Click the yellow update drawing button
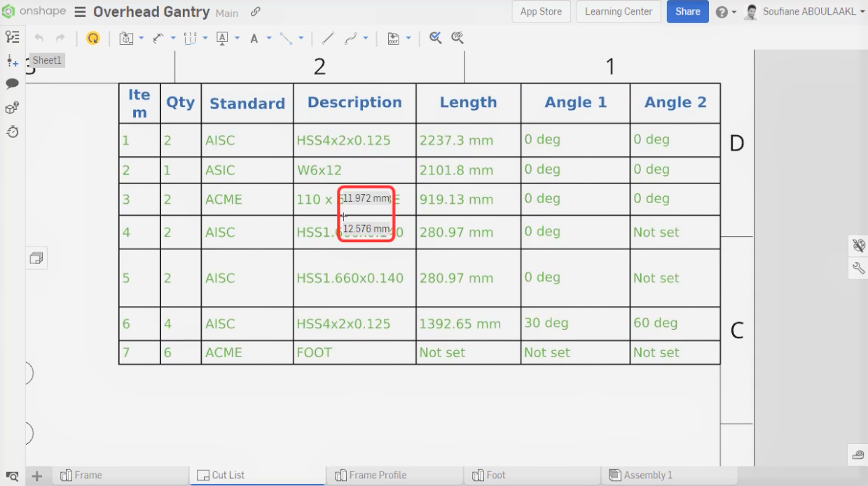 tap(92, 39)
